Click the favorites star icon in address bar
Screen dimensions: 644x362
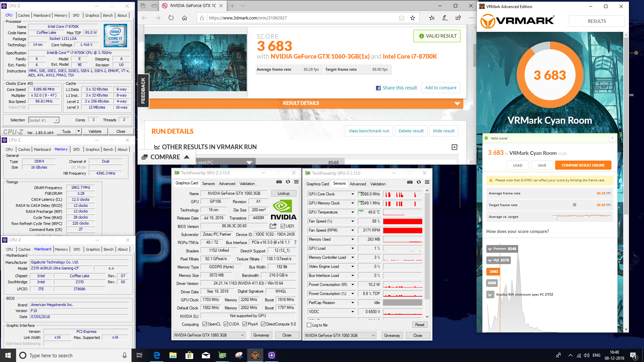413,18
